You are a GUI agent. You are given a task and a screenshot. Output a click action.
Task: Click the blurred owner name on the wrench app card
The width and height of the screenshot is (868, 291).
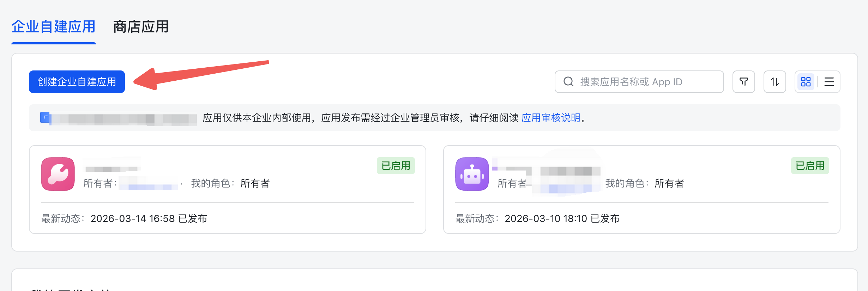click(x=148, y=184)
